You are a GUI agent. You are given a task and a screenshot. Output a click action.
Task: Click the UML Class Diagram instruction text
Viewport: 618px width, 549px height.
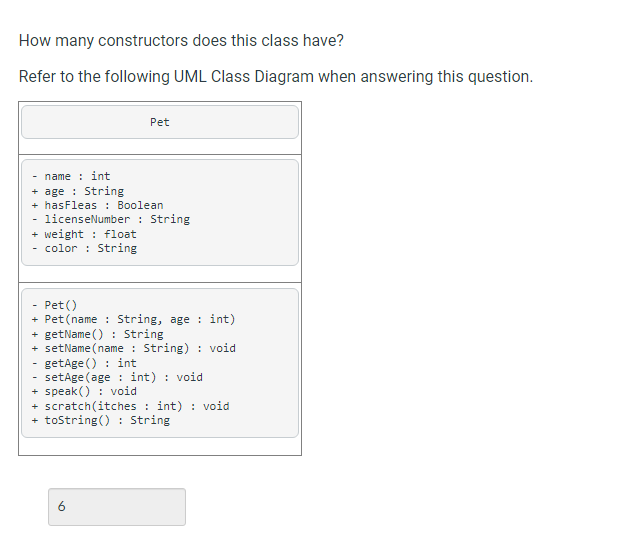pos(276,76)
